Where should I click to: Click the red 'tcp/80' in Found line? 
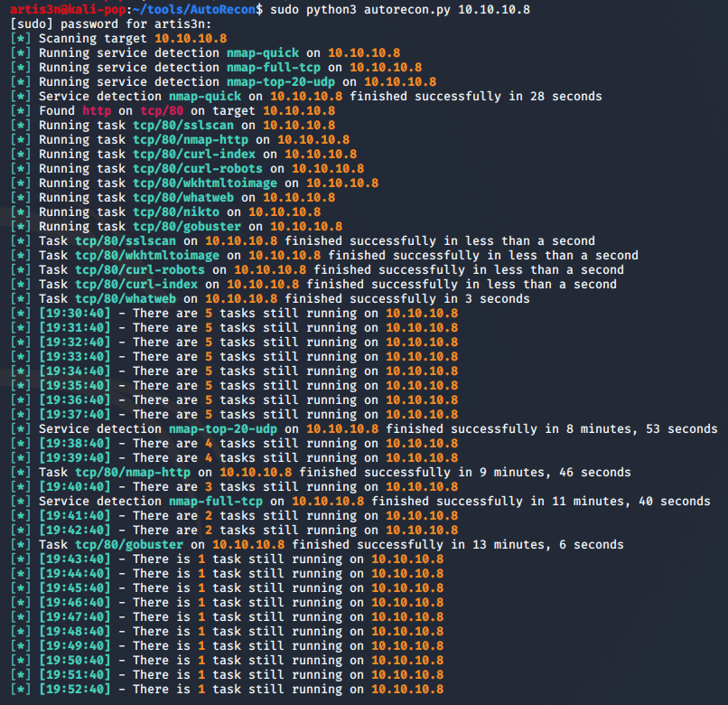pos(162,110)
